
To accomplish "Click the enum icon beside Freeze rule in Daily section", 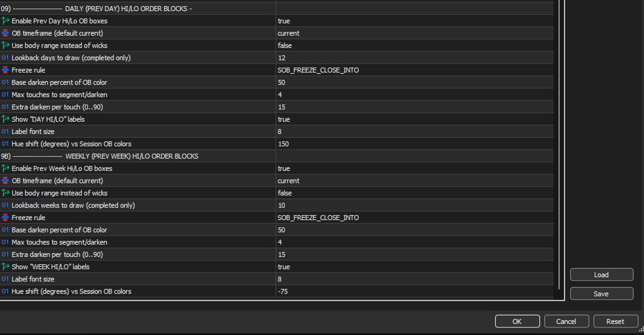I will click(x=6, y=70).
